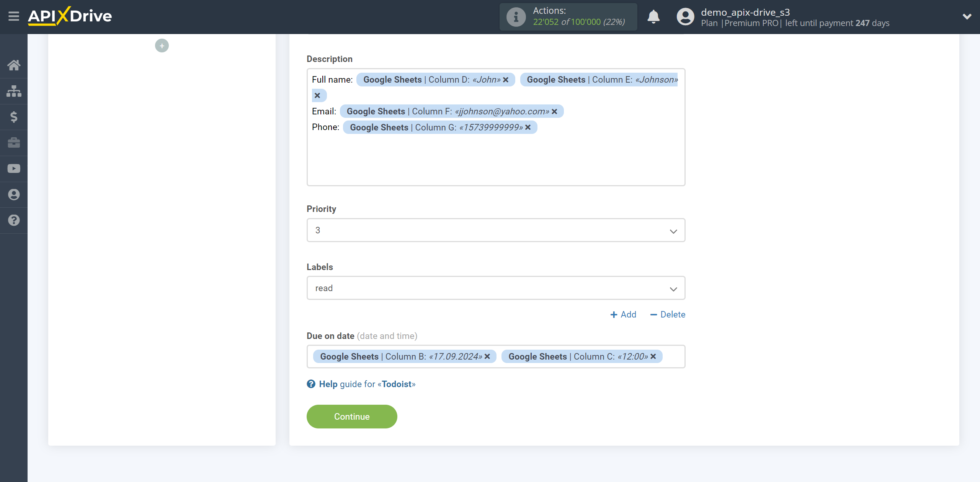The image size is (980, 482).
Task: Open the Labels dropdown showing read
Action: click(496, 288)
